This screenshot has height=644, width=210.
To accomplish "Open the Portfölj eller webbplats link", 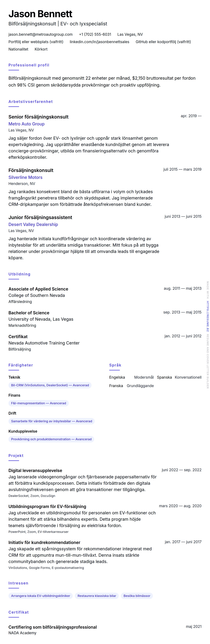I will point(36,42).
